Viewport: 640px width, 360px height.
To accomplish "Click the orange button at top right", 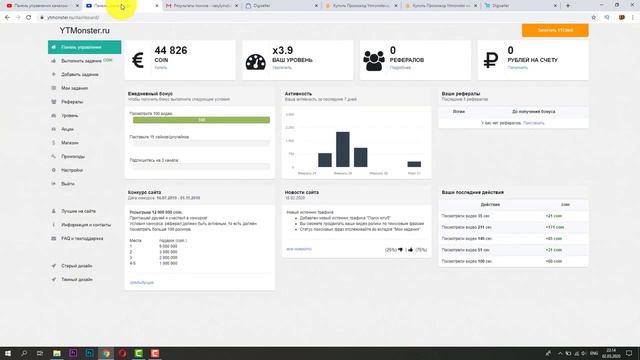I will (x=555, y=30).
